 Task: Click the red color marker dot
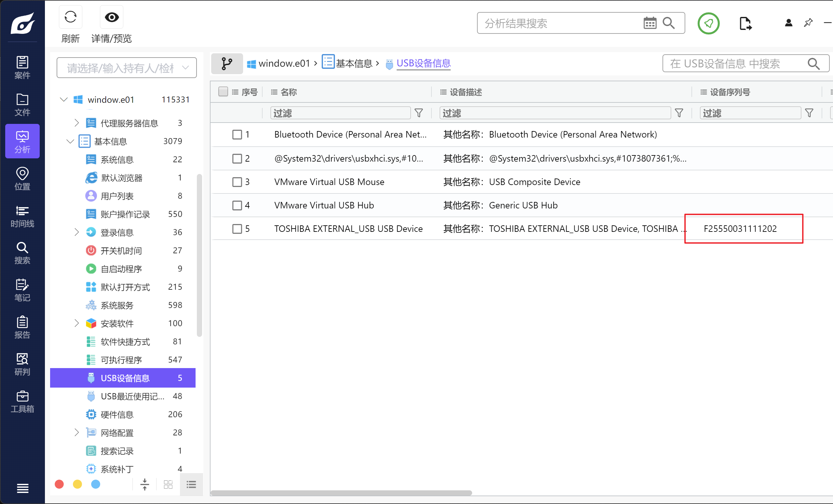pos(59,484)
